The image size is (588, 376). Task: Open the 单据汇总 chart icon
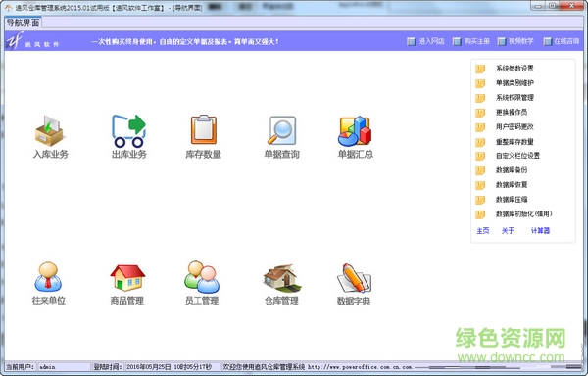(355, 130)
